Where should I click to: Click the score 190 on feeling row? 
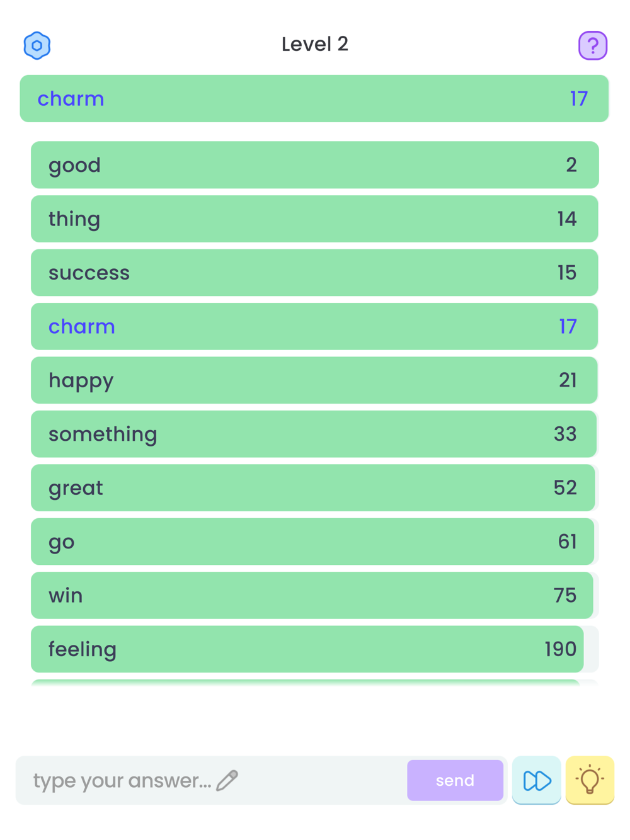pyautogui.click(x=560, y=649)
